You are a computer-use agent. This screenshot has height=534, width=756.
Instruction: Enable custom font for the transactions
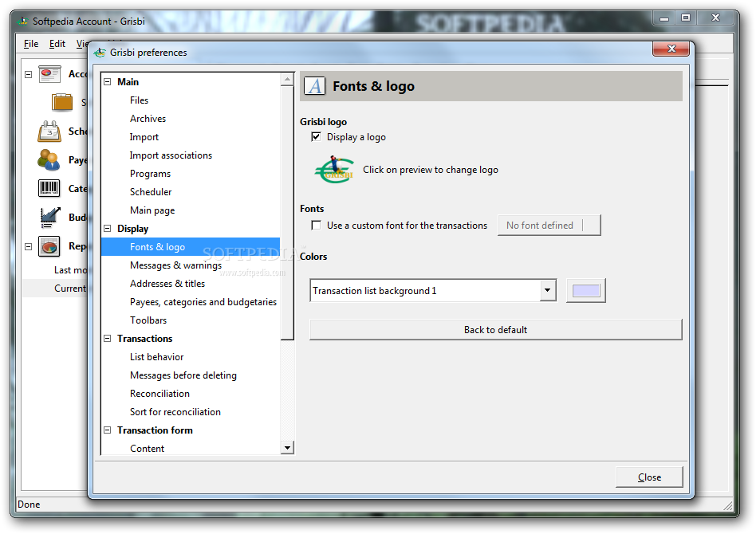(x=316, y=225)
